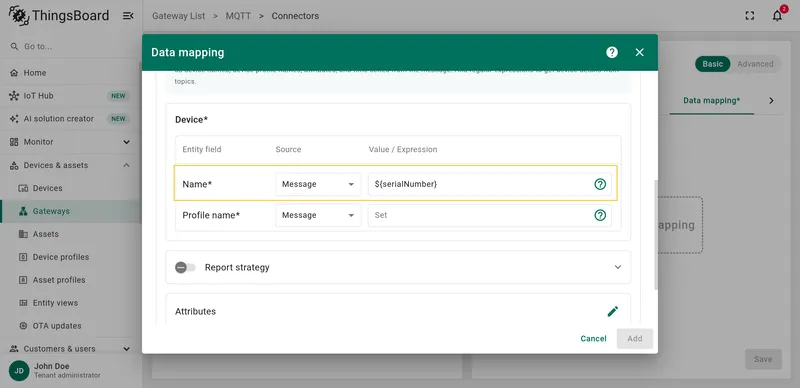Viewport: 800px width, 388px height.
Task: Click the Source column header
Action: [288, 150]
